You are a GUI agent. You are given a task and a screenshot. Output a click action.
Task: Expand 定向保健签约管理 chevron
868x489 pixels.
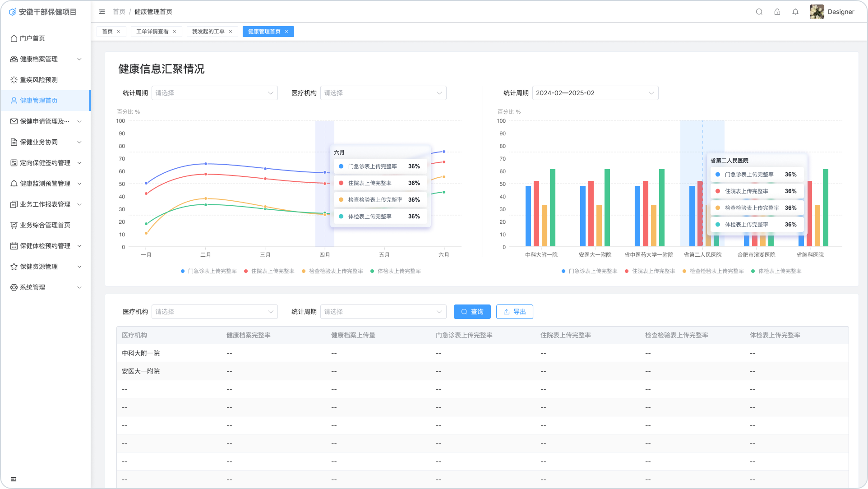click(79, 163)
